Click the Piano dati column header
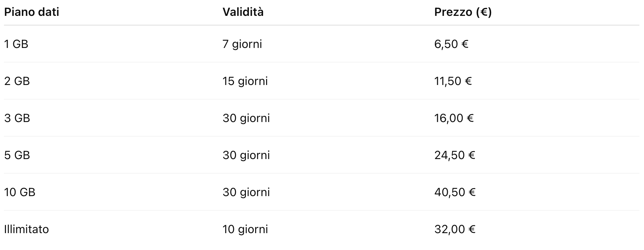 click(31, 12)
